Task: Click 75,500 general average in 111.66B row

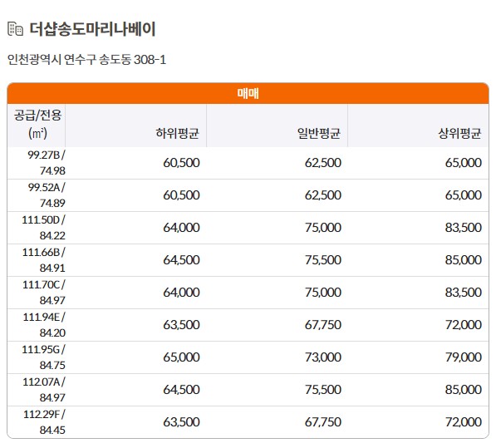Action: pos(323,260)
